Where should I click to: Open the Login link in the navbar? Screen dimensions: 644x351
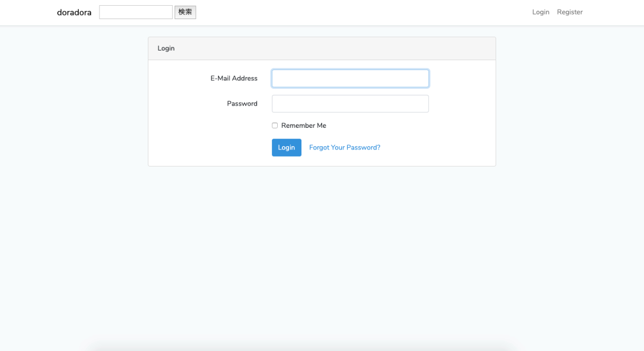pos(540,12)
